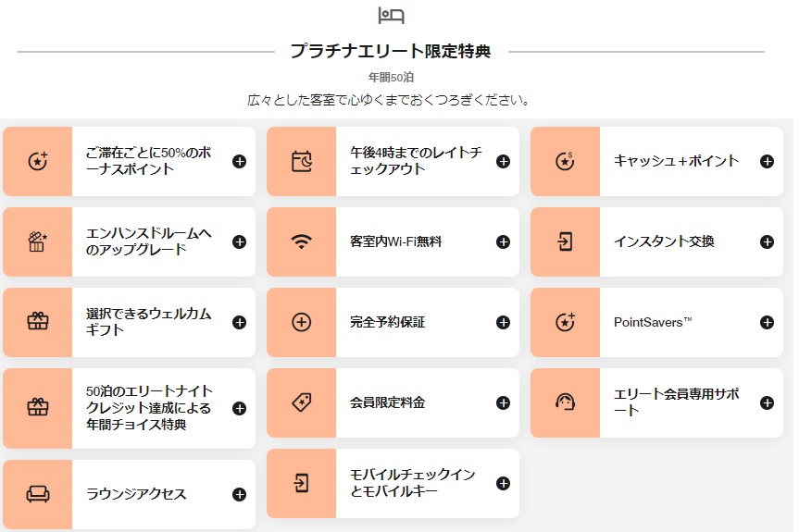Expand the 完全予約保証 card via plus button
Screen dimensions: 799x532
point(503,322)
